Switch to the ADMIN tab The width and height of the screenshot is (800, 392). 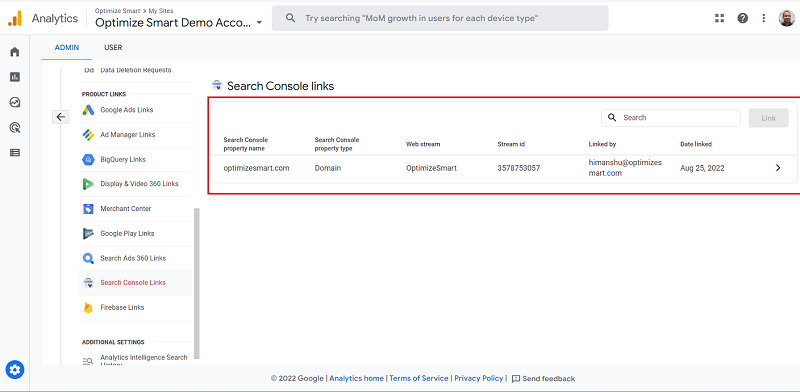(x=67, y=47)
